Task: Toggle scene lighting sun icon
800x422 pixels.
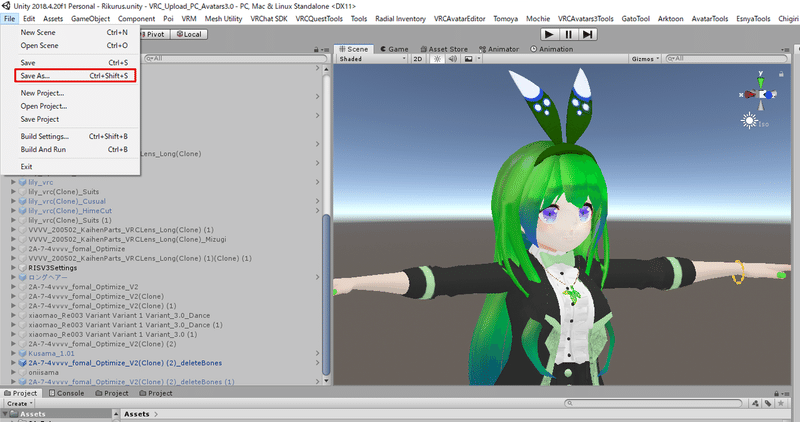Action: [x=437, y=59]
